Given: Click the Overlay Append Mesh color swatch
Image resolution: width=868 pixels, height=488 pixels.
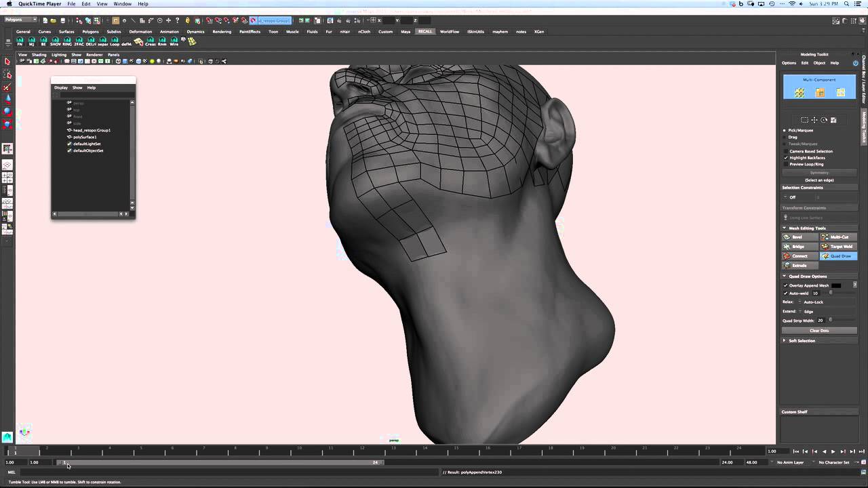Looking at the screenshot, I should [837, 285].
